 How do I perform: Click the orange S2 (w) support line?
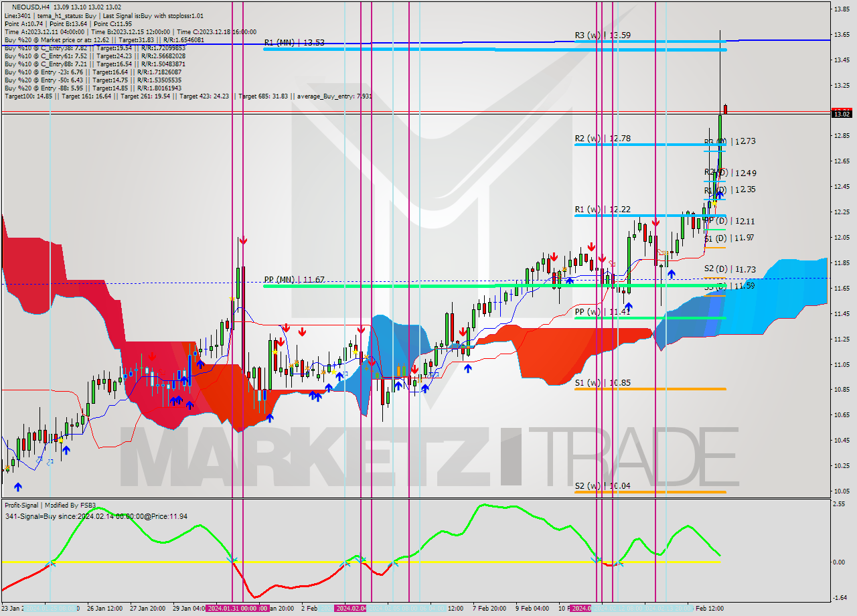649,493
